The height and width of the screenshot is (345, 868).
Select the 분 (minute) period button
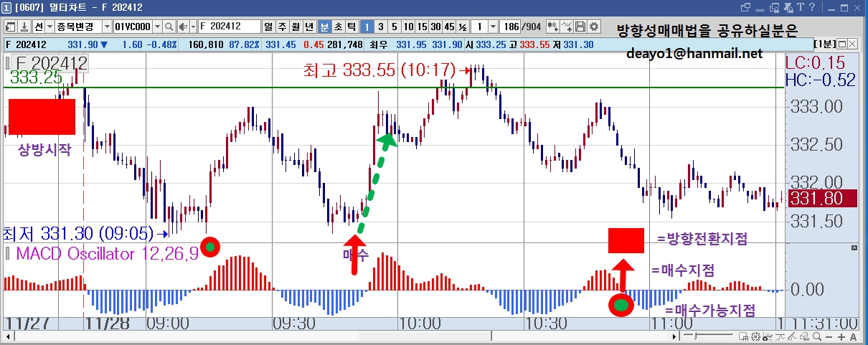coord(324,27)
